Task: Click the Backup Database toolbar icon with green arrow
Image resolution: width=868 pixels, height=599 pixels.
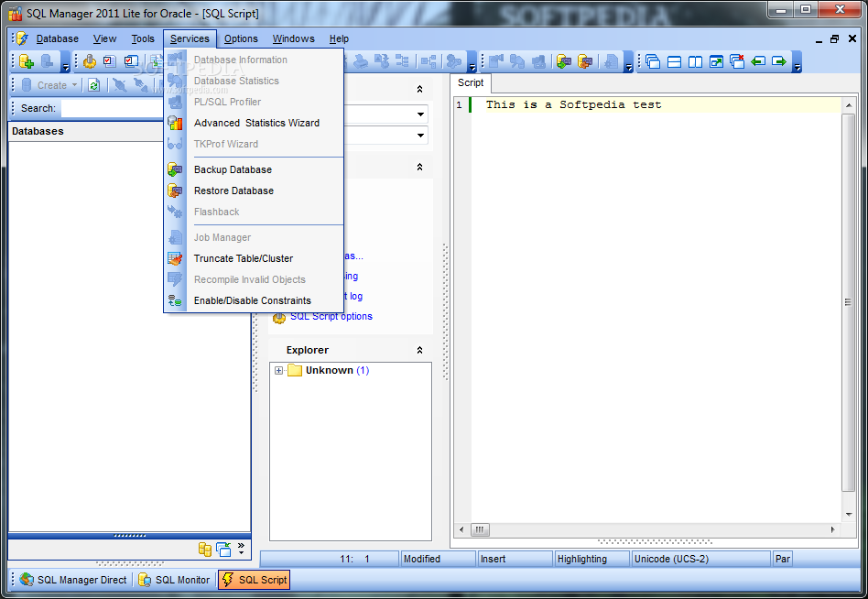Action: pyautogui.click(x=564, y=61)
